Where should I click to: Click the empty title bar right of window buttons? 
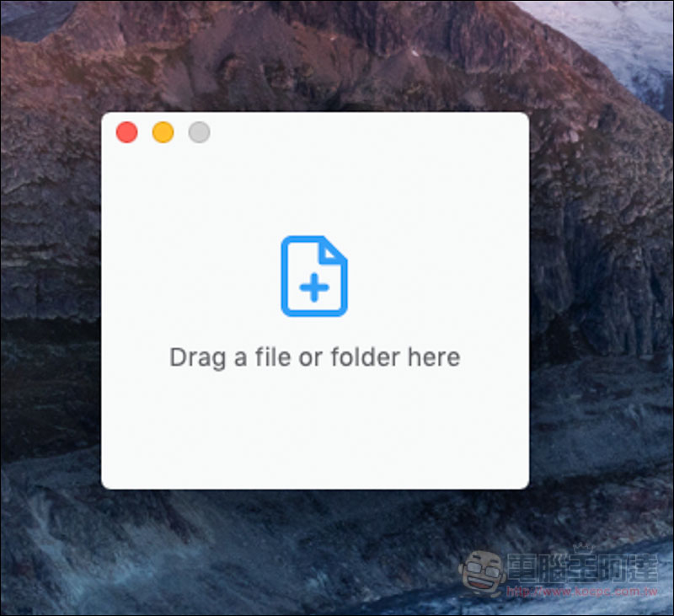[362, 132]
